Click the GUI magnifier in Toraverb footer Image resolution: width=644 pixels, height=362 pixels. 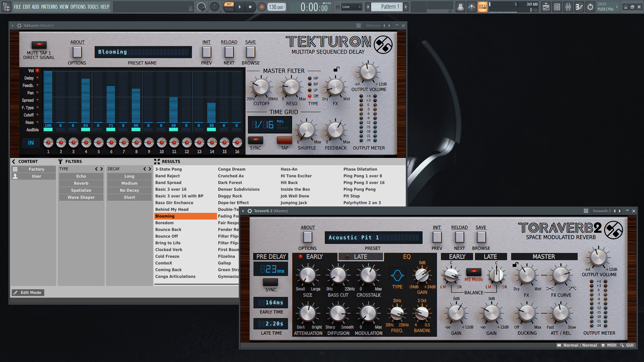622,345
